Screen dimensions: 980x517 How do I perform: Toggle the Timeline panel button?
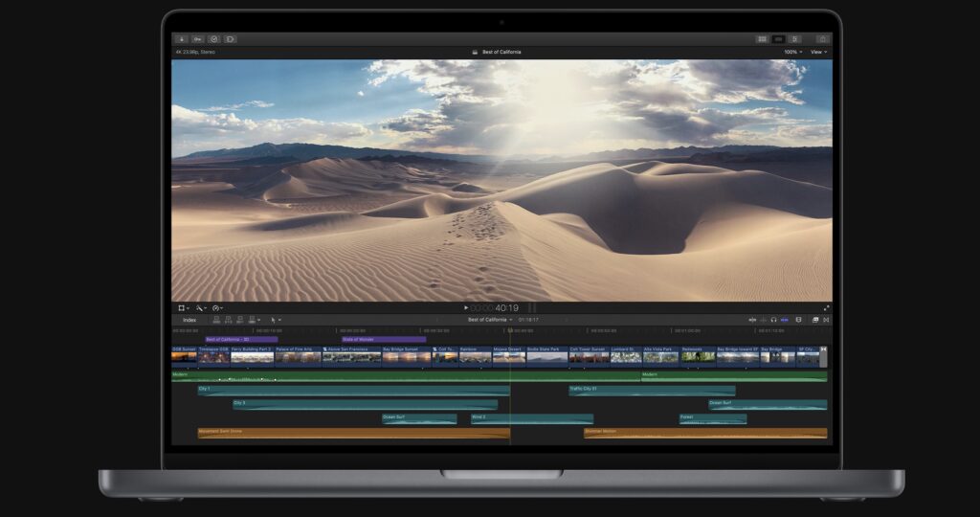[778, 39]
